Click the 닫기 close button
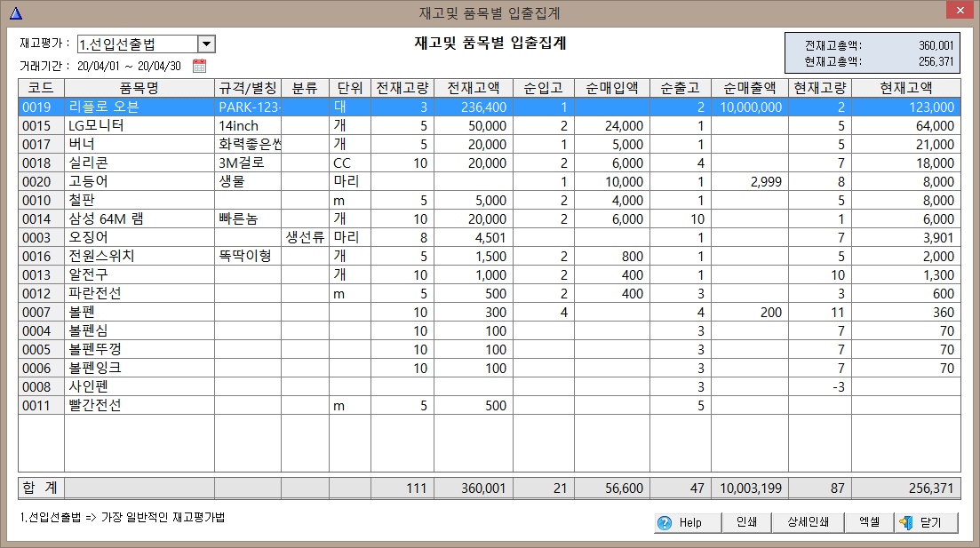The width and height of the screenshot is (980, 548). pos(926,522)
